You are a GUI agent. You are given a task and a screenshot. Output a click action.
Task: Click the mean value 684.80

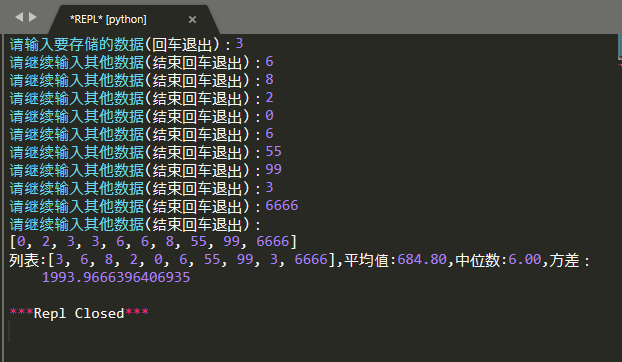pos(422,260)
